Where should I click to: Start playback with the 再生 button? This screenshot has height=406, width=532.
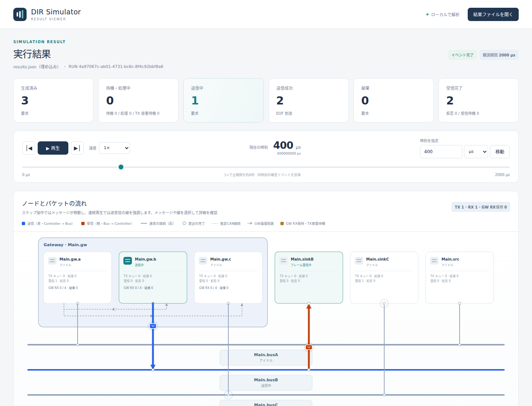tap(53, 148)
